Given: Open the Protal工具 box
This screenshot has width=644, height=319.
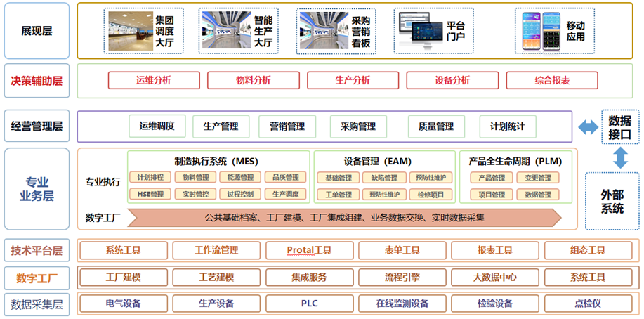Looking at the screenshot, I should coord(309,250).
